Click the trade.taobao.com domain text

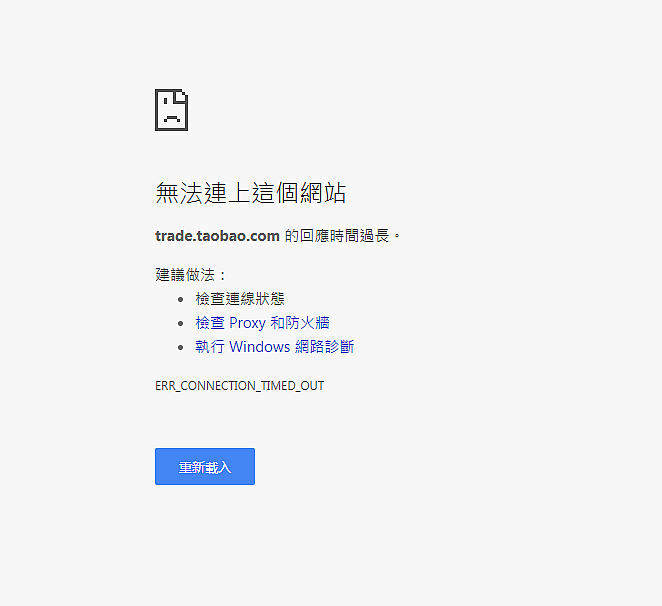pyautogui.click(x=217, y=236)
